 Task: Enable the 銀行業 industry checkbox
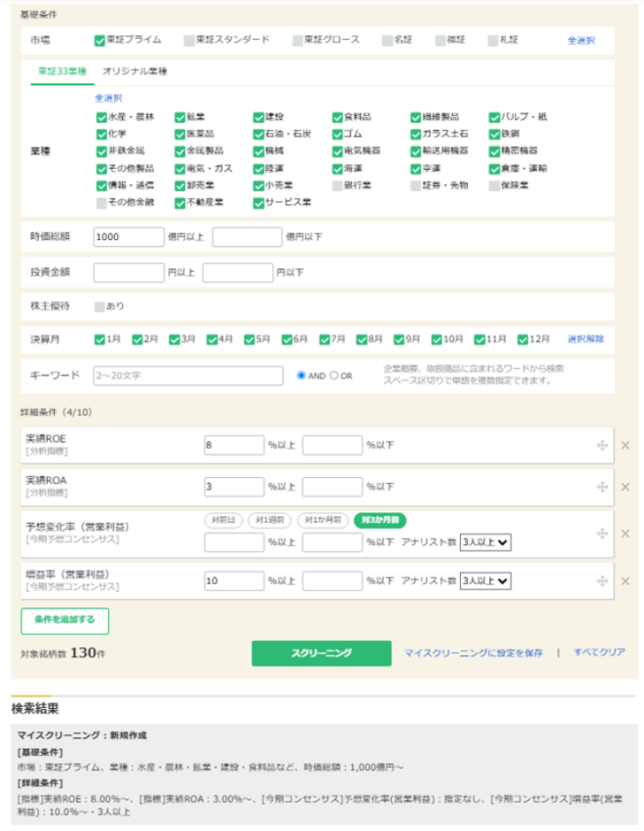337,186
